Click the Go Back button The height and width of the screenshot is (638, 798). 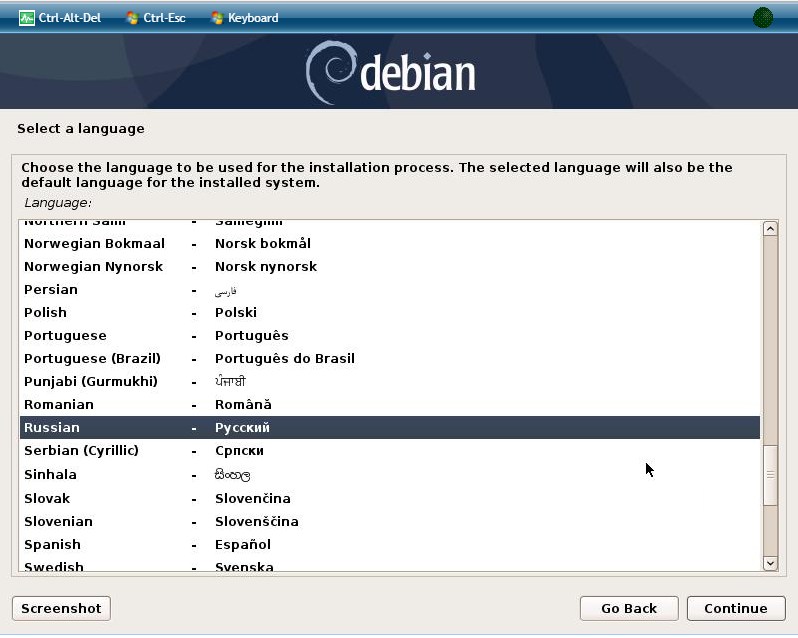pos(629,608)
